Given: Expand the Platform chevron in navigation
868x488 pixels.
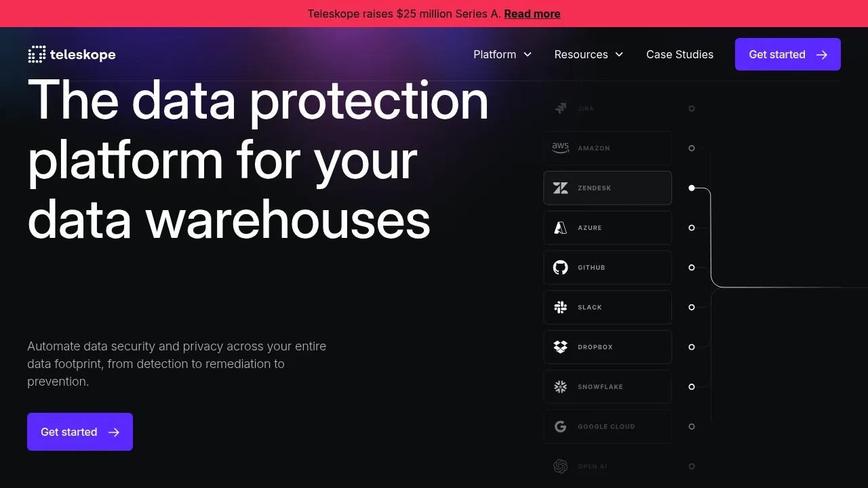Looking at the screenshot, I should pyautogui.click(x=528, y=54).
